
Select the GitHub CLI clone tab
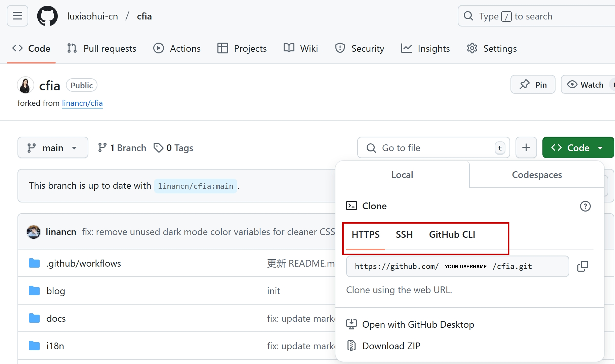(x=452, y=234)
